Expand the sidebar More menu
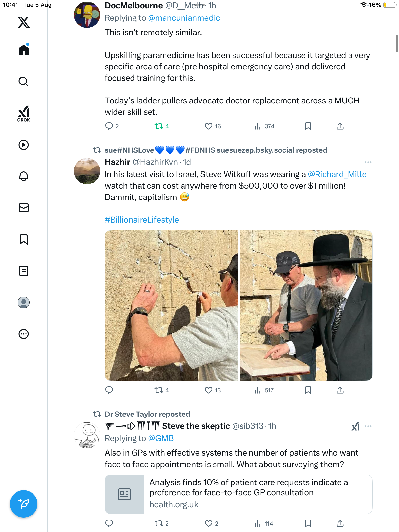 (24, 334)
